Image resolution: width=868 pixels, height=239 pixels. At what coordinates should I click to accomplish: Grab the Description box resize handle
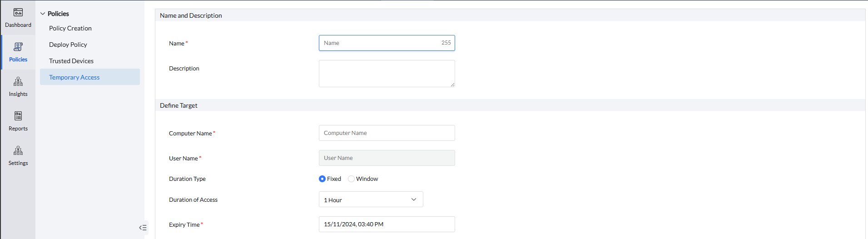pyautogui.click(x=452, y=85)
